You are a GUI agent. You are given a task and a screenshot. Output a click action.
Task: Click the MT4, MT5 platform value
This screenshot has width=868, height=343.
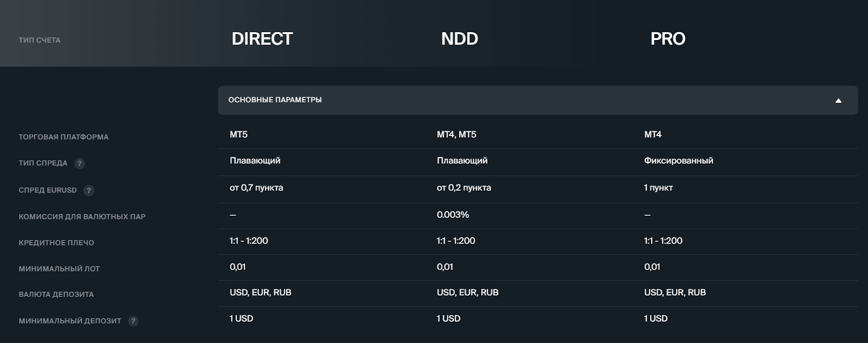point(456,134)
